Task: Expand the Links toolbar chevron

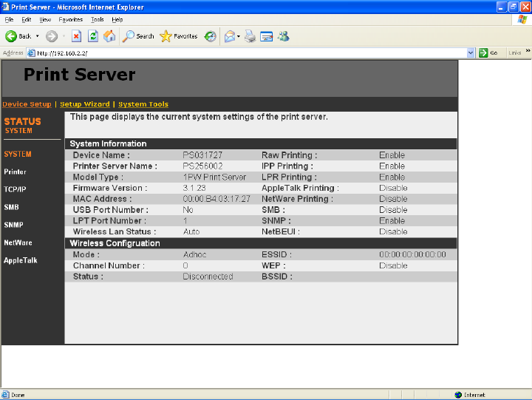Action: [528, 50]
